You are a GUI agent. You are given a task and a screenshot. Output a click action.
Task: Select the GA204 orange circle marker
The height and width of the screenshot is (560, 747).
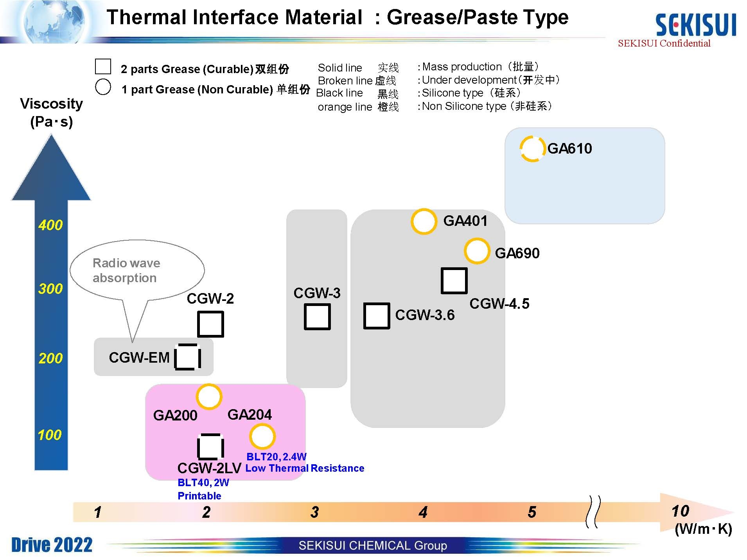262,437
